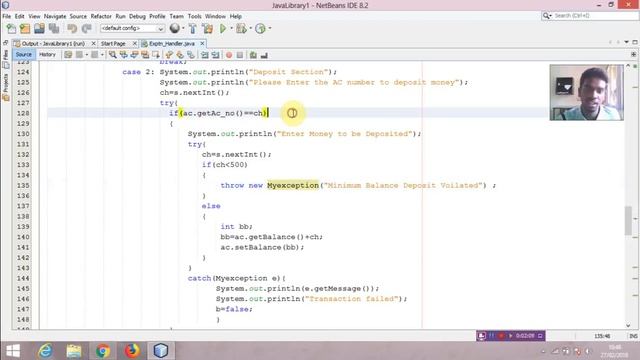Click the Clean and Build Project icon

(208, 29)
